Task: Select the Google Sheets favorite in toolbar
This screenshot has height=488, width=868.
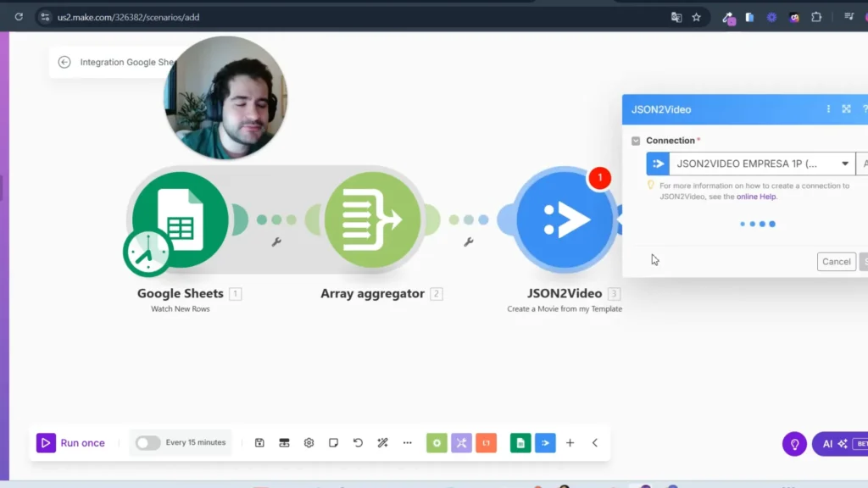Action: coord(520,442)
